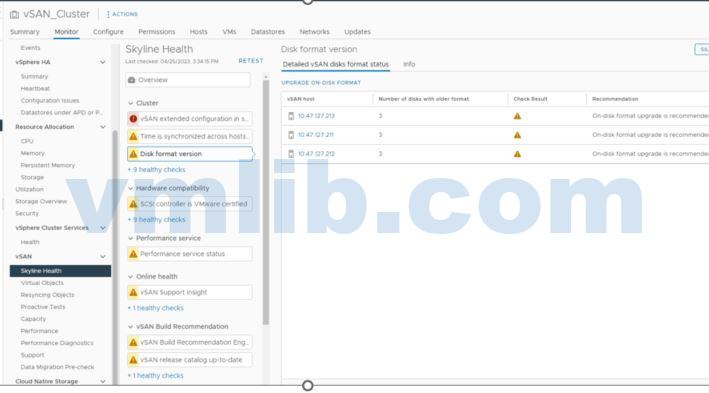Click warning icon for Performance service status
This screenshot has width=709, height=393.
point(133,254)
